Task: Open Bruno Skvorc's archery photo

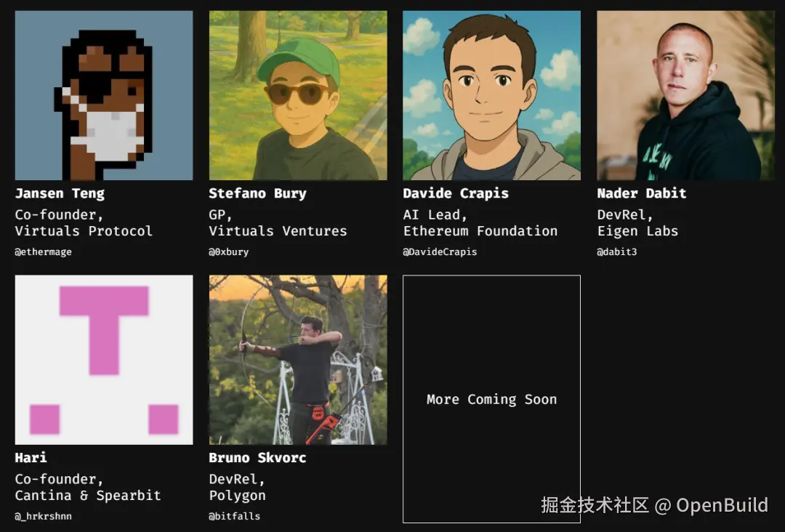Action: [298, 359]
